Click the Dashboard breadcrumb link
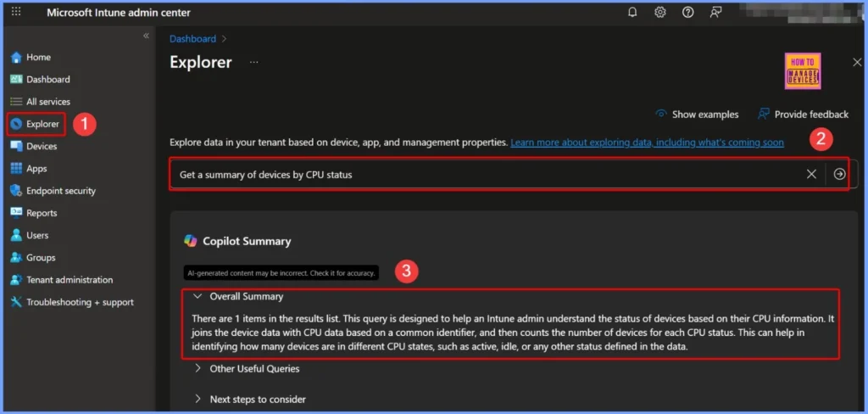This screenshot has width=868, height=414. [x=192, y=39]
